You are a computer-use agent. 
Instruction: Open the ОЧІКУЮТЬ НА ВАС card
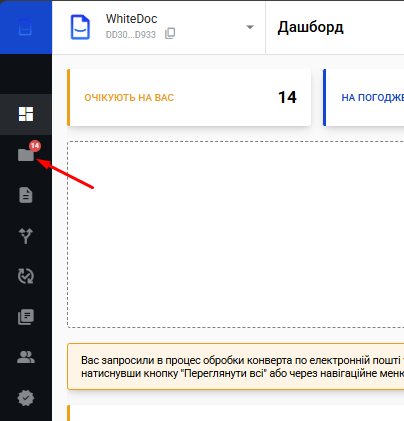click(189, 97)
